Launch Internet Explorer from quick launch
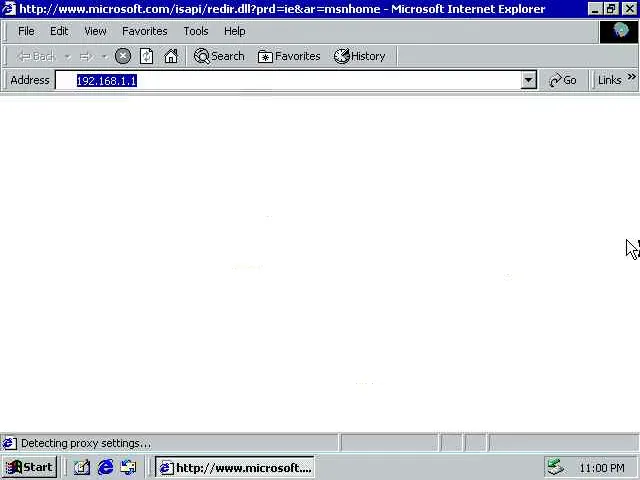 tap(105, 467)
